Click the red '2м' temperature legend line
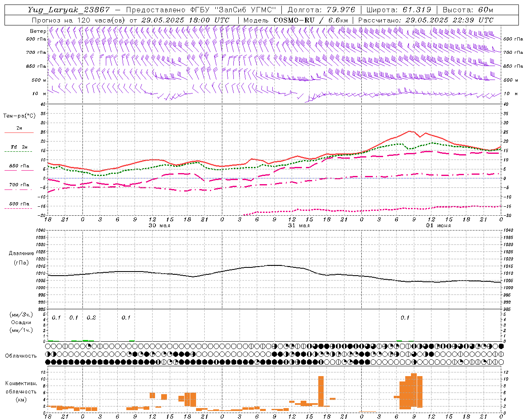 [x=19, y=133]
